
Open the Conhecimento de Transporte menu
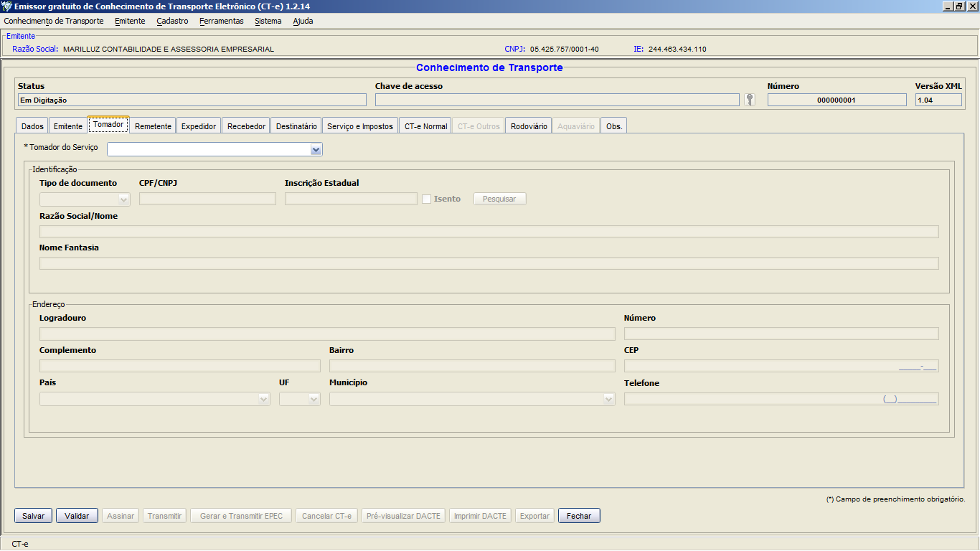pyautogui.click(x=54, y=21)
